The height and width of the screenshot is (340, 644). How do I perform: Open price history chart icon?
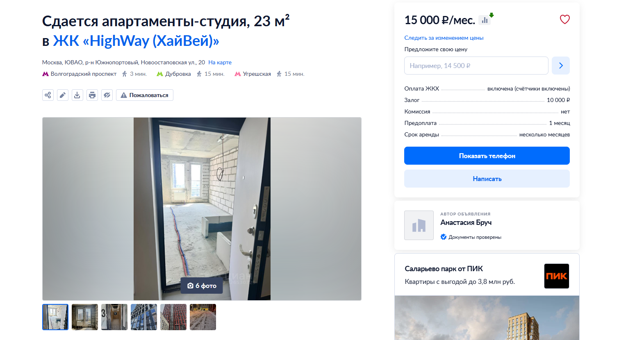(485, 20)
